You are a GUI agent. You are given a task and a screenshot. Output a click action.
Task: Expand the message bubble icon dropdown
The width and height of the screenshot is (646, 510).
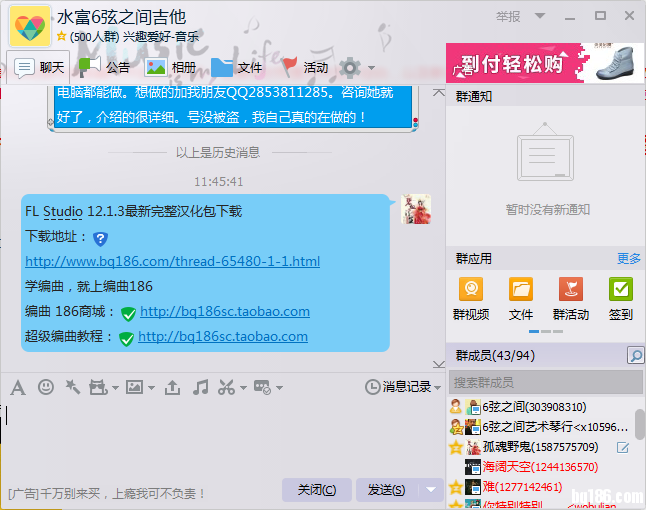pyautogui.click(x=280, y=388)
